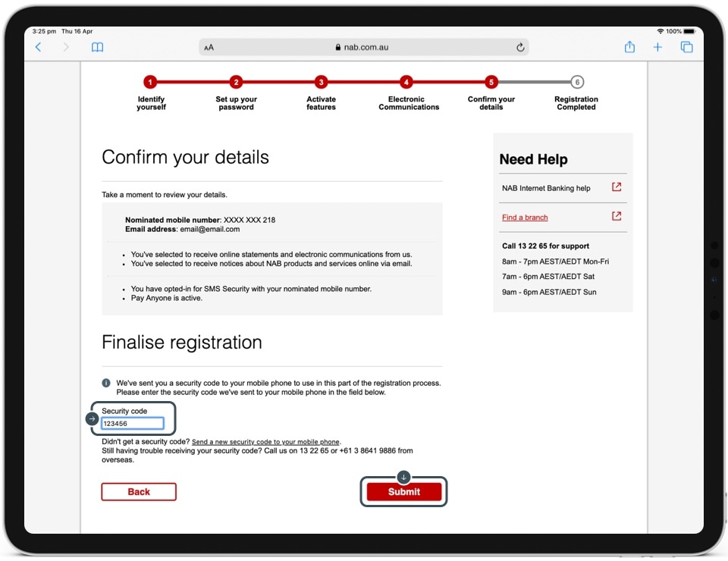
Task: Open the Safari bookmarks book icon
Action: tap(97, 47)
